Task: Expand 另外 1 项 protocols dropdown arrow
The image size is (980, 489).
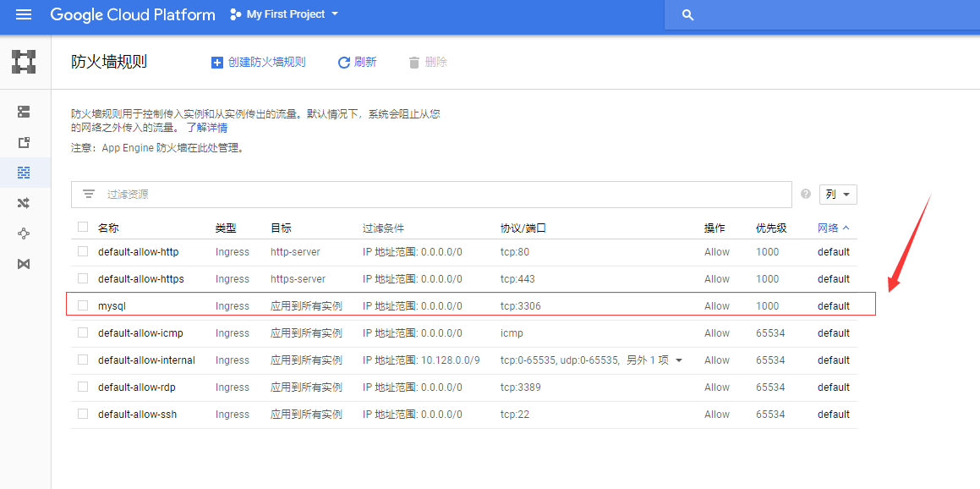Action: tap(679, 360)
